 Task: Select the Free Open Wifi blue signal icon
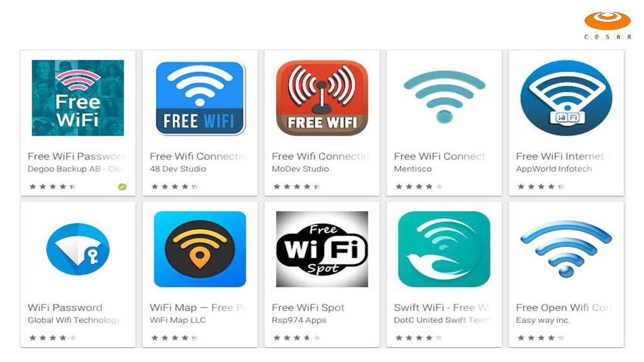[566, 248]
